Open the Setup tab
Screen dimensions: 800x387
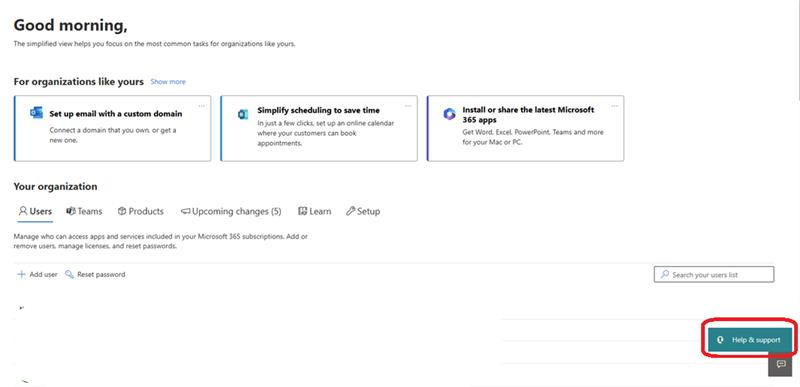[x=363, y=211]
